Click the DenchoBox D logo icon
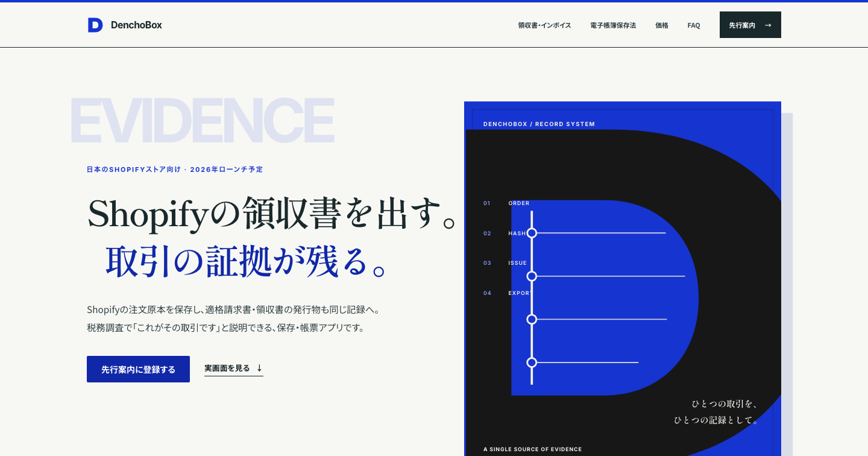The width and height of the screenshot is (868, 456). pos(95,25)
